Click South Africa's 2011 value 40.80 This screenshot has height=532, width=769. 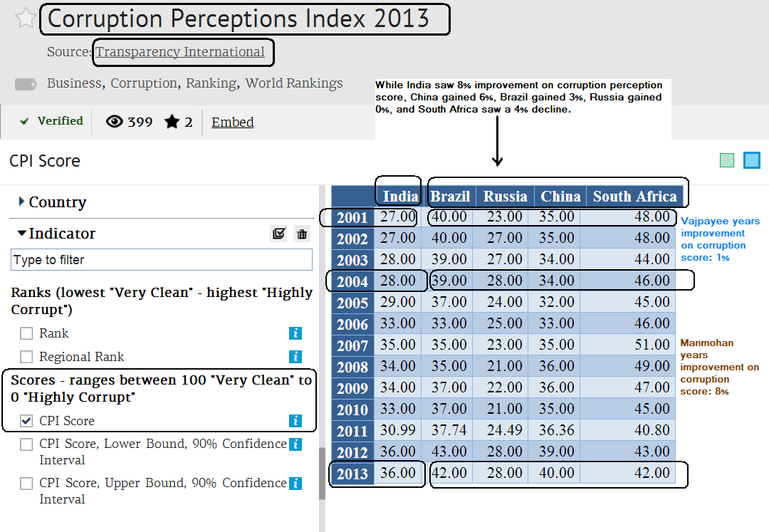(652, 430)
